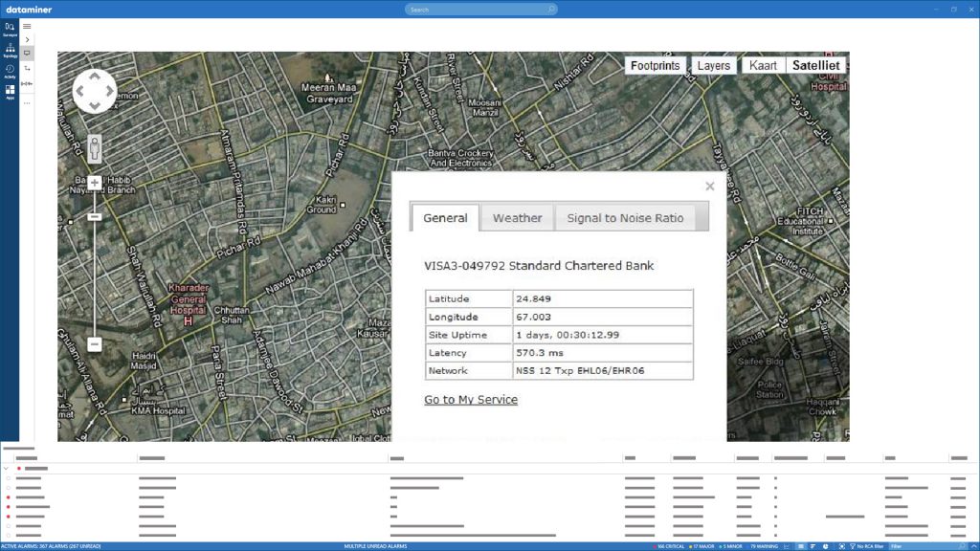Open the pie chart report icon in the status bar
The height and width of the screenshot is (551, 980).
point(826,546)
